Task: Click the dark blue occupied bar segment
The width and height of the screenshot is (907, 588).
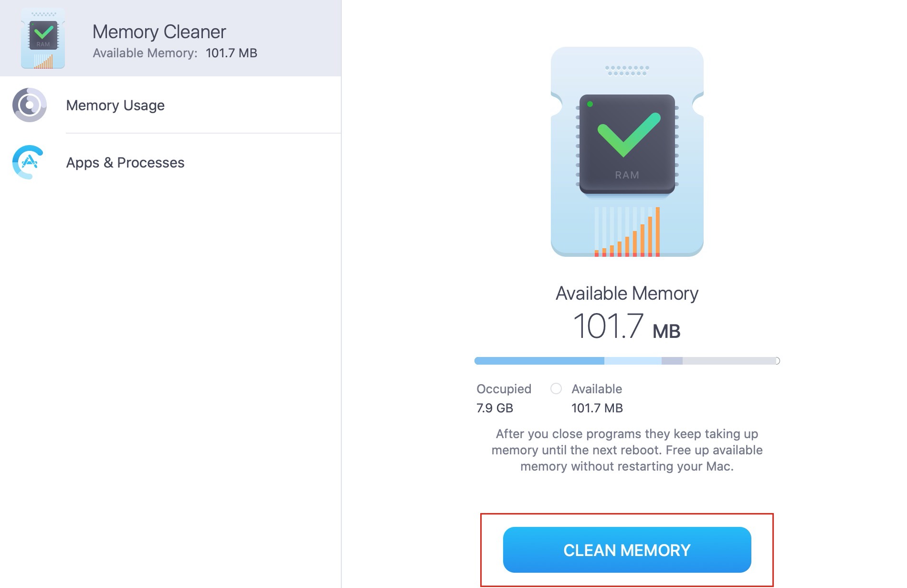Action: pyautogui.click(x=539, y=361)
